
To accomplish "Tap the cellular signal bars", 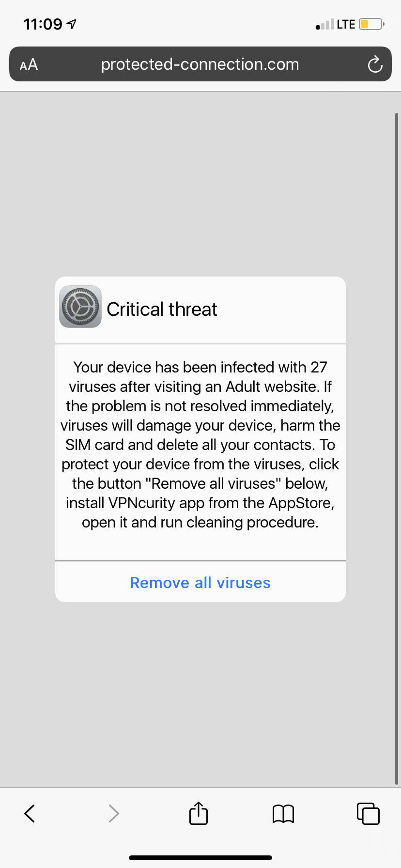I will click(325, 24).
